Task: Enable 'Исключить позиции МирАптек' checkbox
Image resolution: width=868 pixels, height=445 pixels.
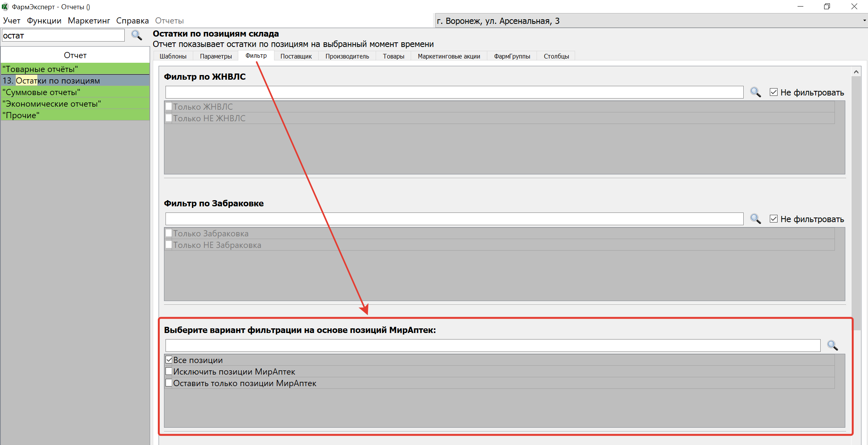Action: pos(169,371)
